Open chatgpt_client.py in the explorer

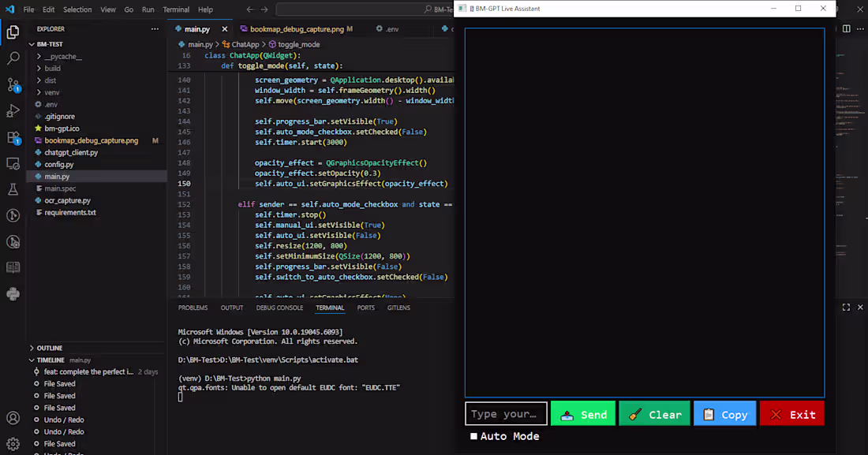(71, 152)
